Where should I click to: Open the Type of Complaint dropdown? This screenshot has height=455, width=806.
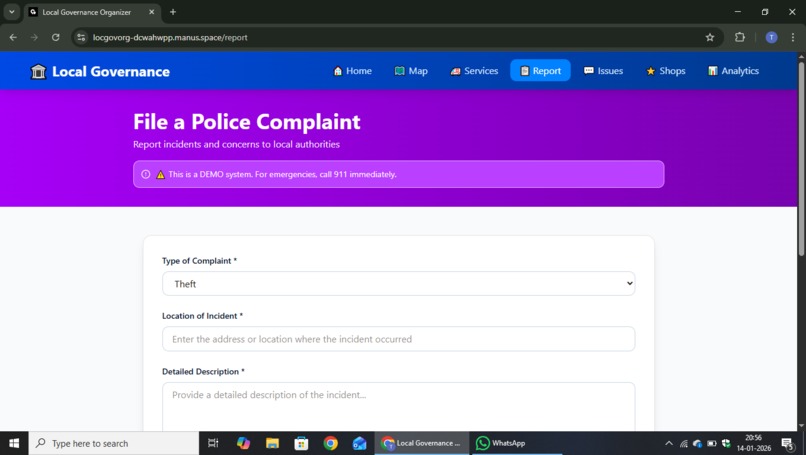pyautogui.click(x=399, y=284)
